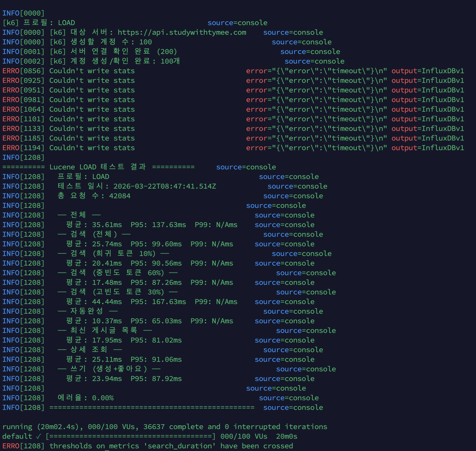Click the running (20m02.4s) elapsed time
This screenshot has height=451, width=476.
[42, 427]
